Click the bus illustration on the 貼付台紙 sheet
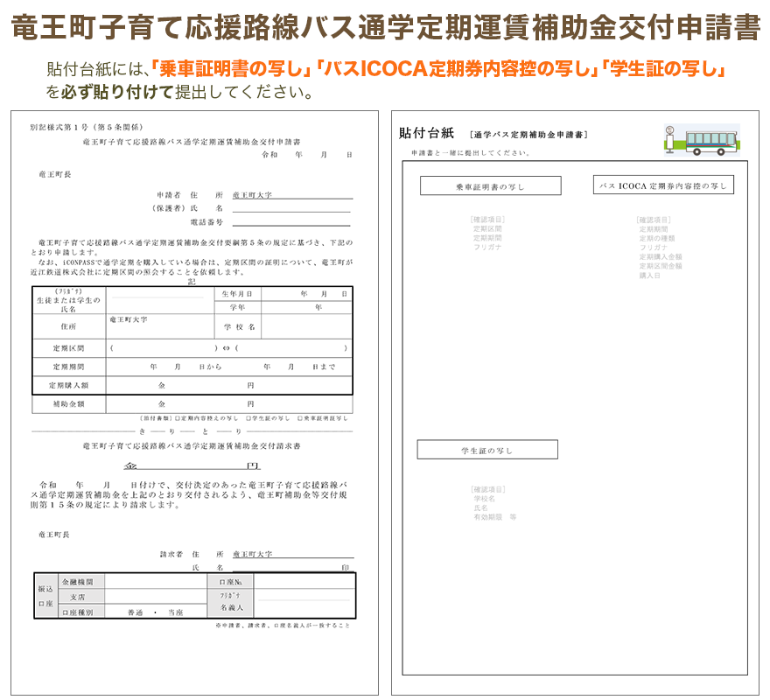 pos(703,140)
